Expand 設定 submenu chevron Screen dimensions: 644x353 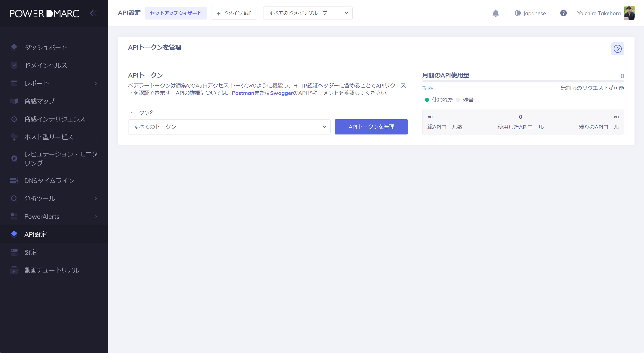pyautogui.click(x=96, y=252)
